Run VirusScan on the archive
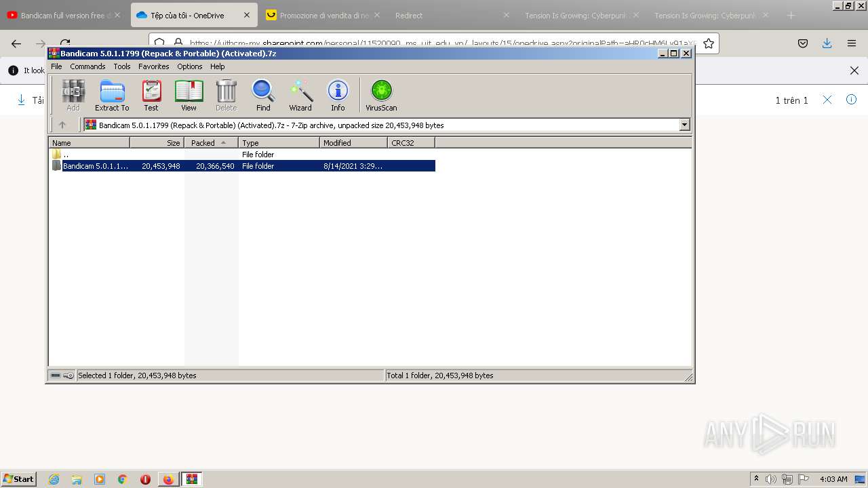The height and width of the screenshot is (488, 868). (381, 95)
